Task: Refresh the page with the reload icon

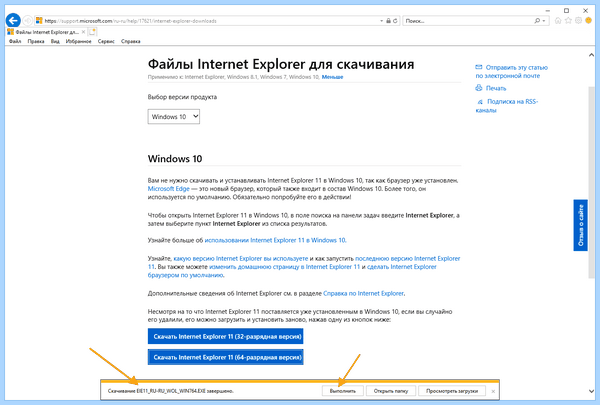Action: tap(395, 21)
